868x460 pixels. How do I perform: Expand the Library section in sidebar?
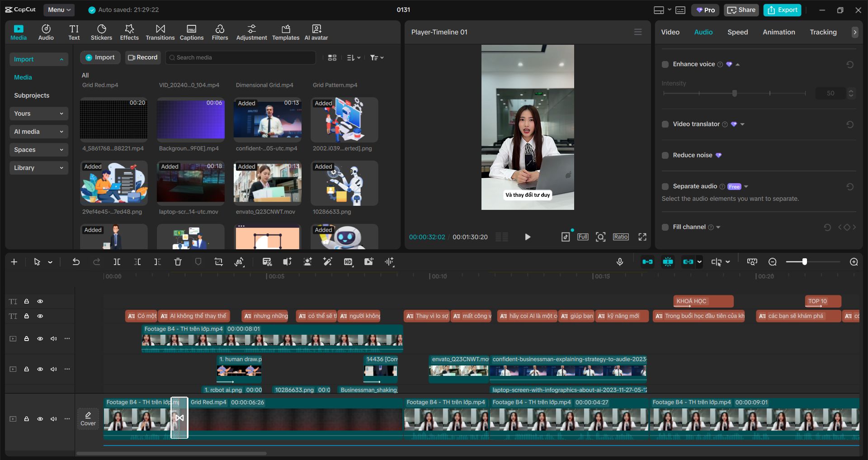tap(39, 168)
